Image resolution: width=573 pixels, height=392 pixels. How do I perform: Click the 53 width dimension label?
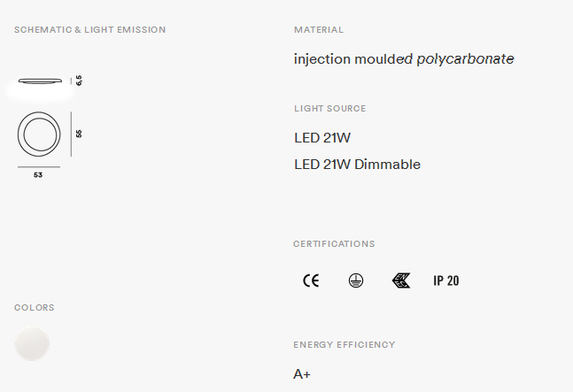[x=38, y=175]
